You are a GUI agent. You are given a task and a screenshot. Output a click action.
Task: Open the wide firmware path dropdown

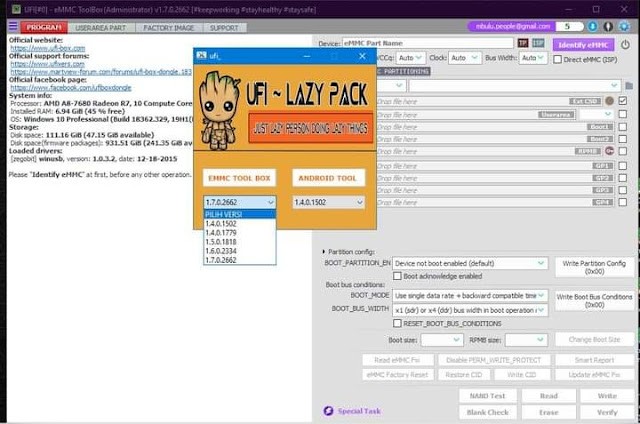click(515, 86)
